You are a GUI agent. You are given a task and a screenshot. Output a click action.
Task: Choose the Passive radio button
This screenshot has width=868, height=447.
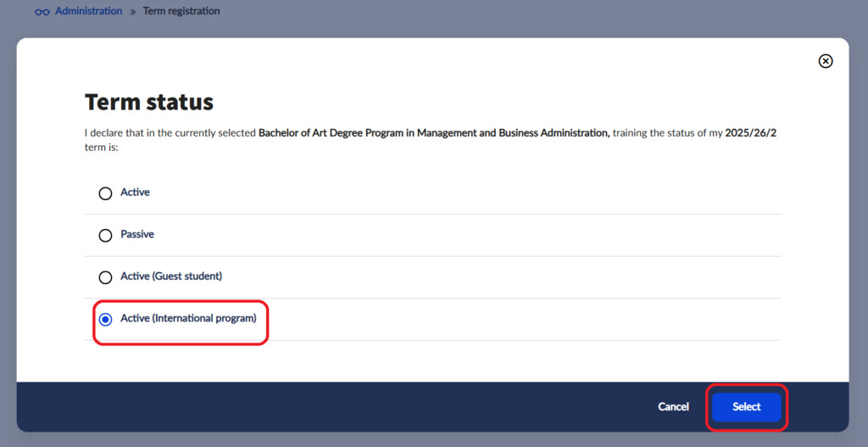105,235
